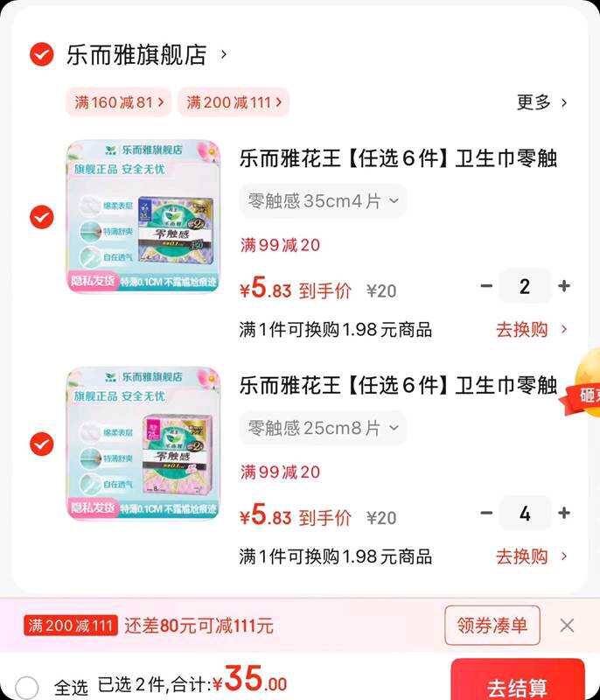Open the 满200减111 coupon tag
The height and width of the screenshot is (700, 600).
234,102
